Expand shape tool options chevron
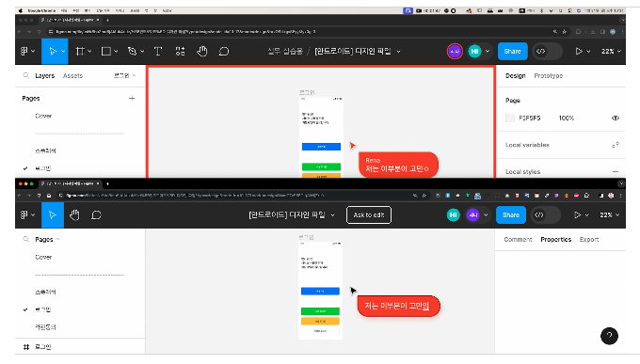 tap(116, 52)
